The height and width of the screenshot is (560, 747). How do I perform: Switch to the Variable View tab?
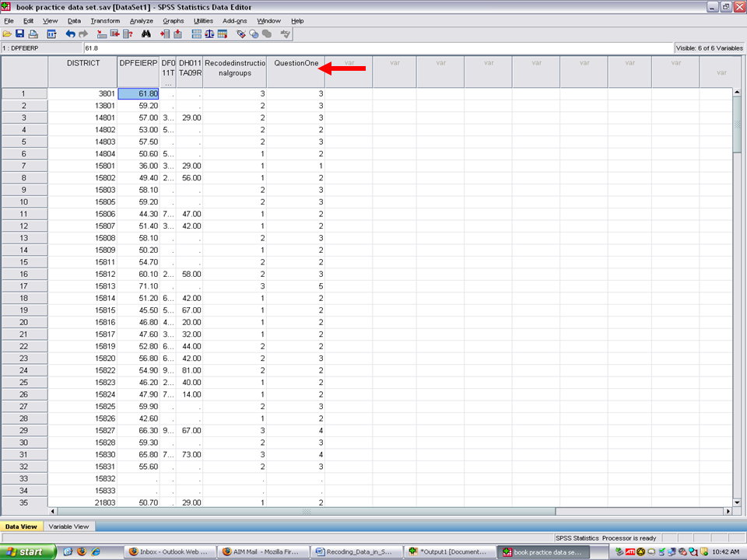69,527
